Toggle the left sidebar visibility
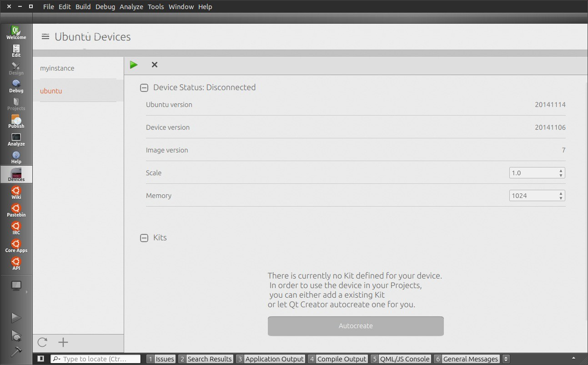The height and width of the screenshot is (365, 588). (40, 359)
